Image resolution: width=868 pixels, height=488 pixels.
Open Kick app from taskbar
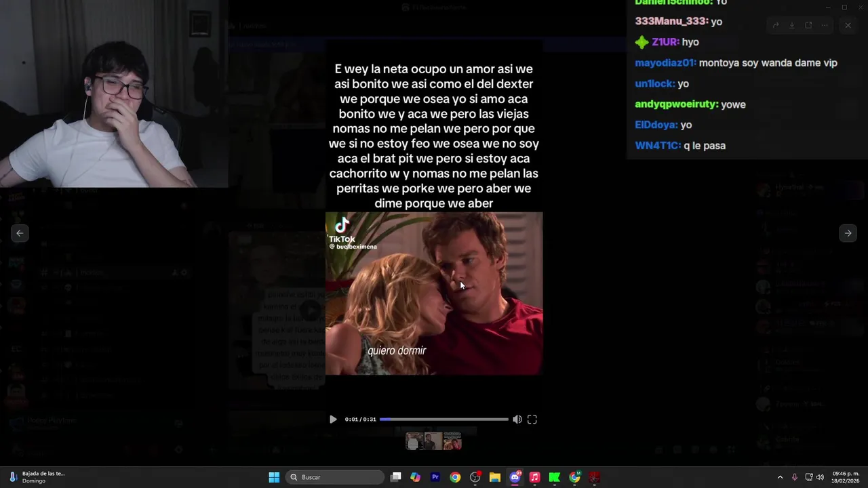tap(555, 477)
